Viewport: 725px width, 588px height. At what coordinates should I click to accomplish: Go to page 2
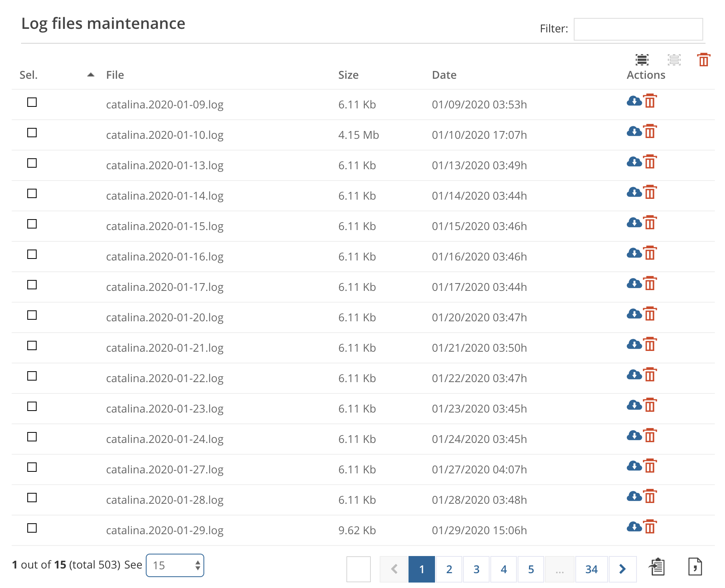(x=449, y=569)
